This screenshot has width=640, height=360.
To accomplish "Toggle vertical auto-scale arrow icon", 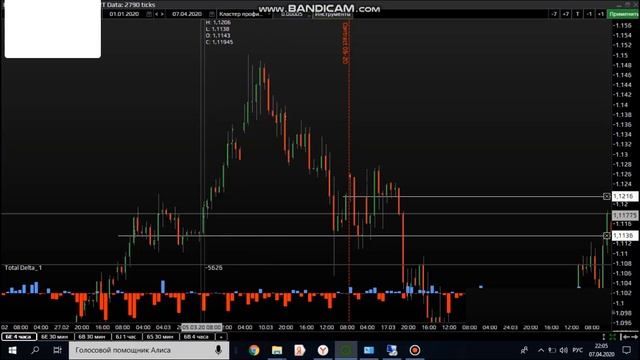I will 604,337.
